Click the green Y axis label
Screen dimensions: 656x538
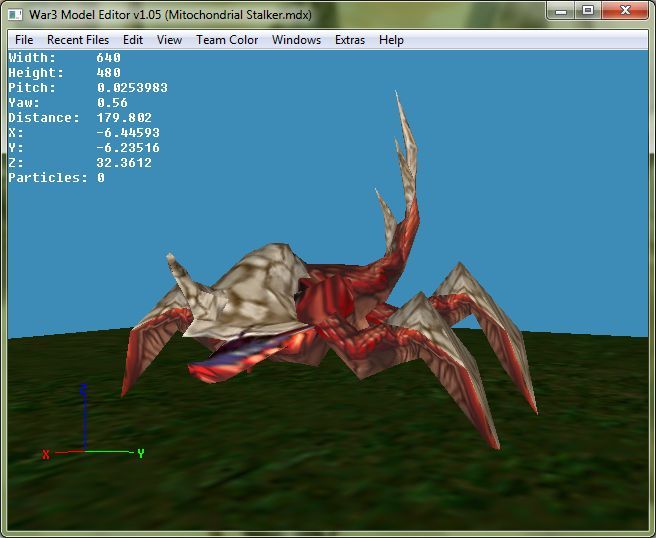[141, 453]
